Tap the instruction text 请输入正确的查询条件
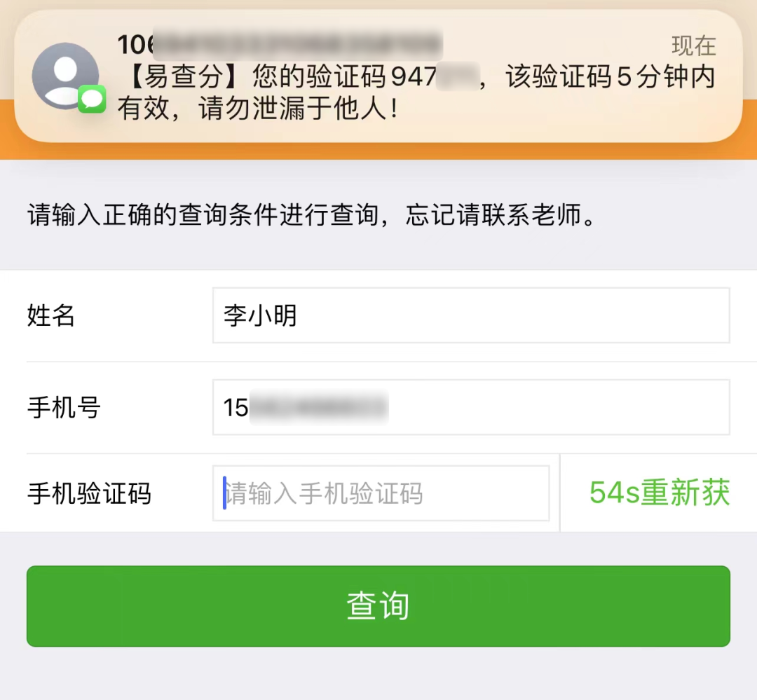Screen dimensions: 757x700 [153, 214]
